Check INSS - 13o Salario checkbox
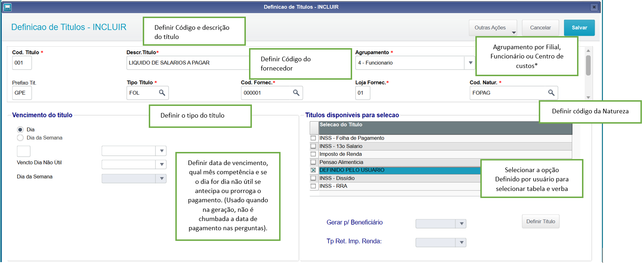Image resolution: width=644 pixels, height=266 pixels. click(313, 146)
